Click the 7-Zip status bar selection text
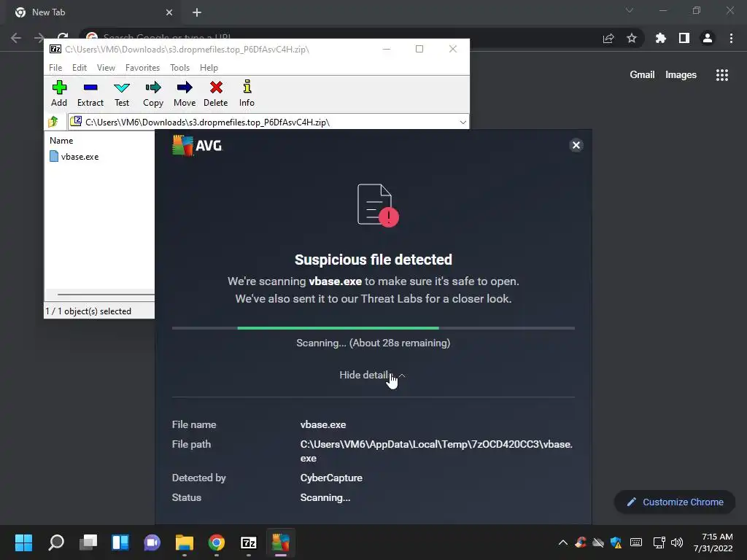 pyautogui.click(x=88, y=311)
